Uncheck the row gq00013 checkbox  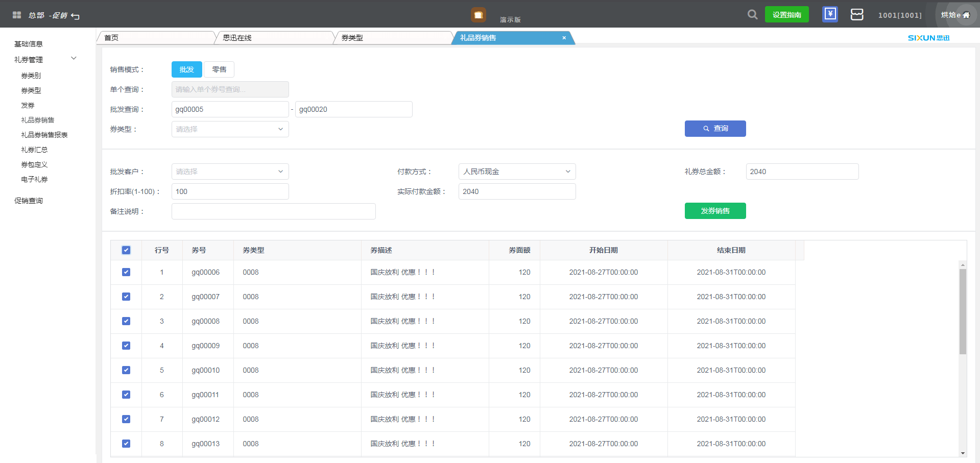pyautogui.click(x=126, y=444)
